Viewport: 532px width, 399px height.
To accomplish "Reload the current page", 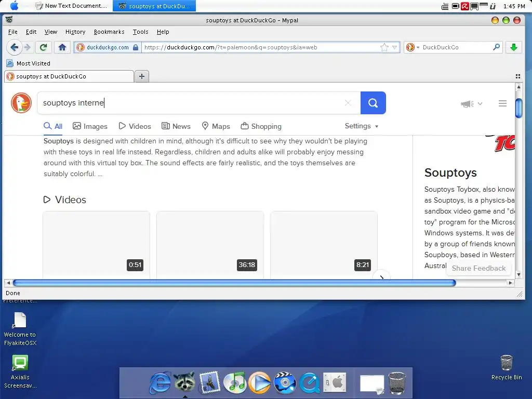I will [x=44, y=47].
